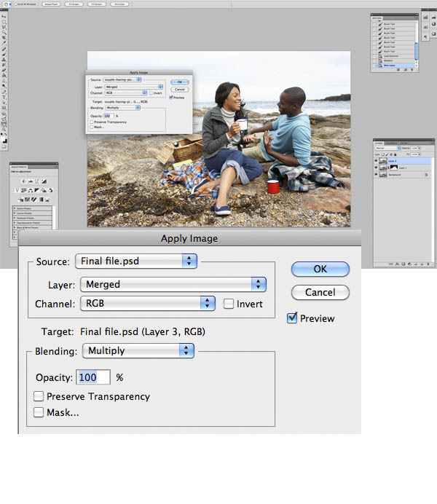The width and height of the screenshot is (437, 504).
Task: Click the Opacity field in the enlarged dialog
Action: [x=93, y=377]
